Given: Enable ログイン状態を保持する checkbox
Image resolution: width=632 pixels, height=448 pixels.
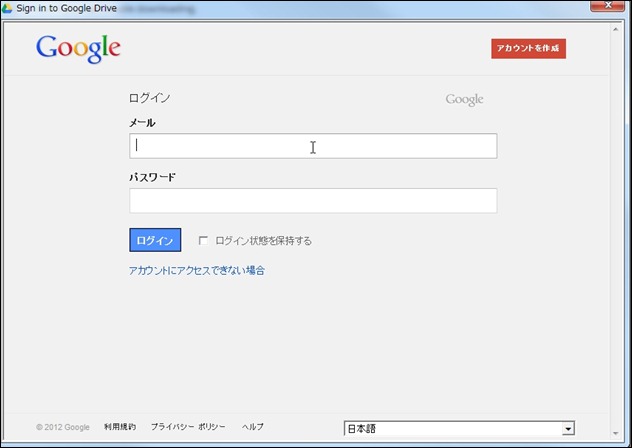Looking at the screenshot, I should [x=203, y=241].
